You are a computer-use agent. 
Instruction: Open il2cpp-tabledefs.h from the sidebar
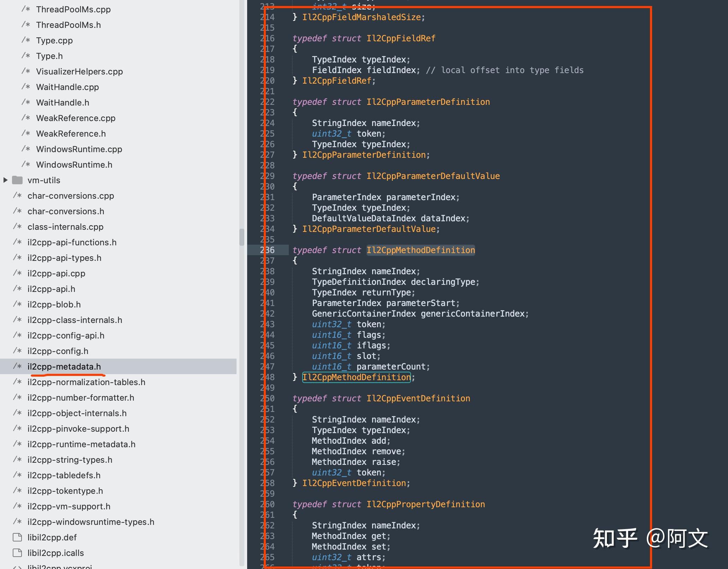[x=64, y=475]
